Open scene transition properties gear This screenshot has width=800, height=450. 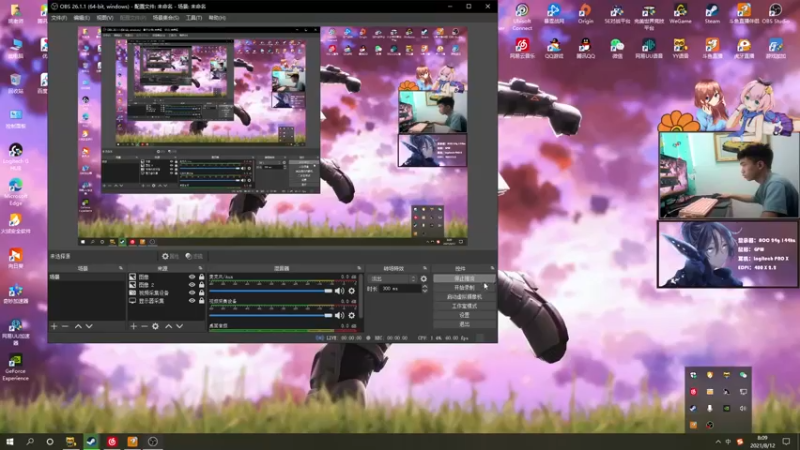423,279
